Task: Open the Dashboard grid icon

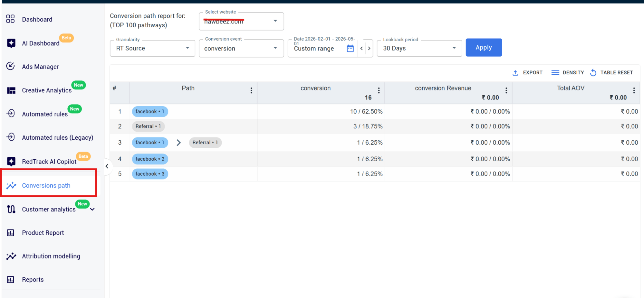Action: tap(10, 19)
